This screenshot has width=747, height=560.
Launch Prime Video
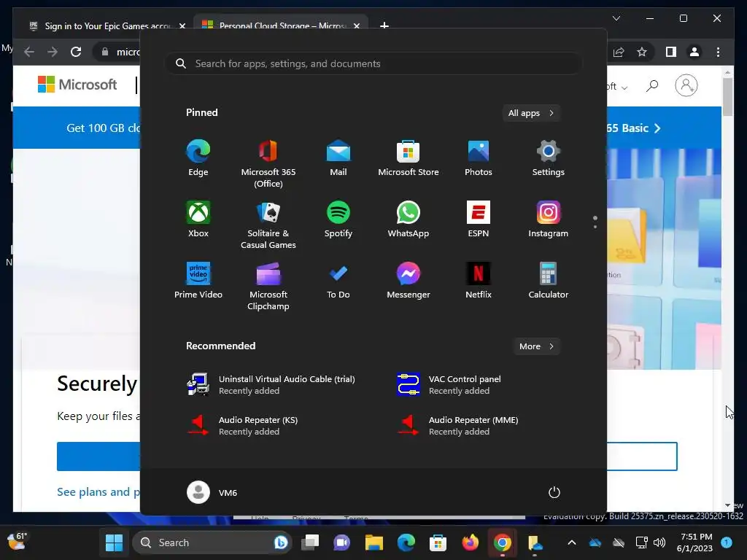click(x=198, y=281)
